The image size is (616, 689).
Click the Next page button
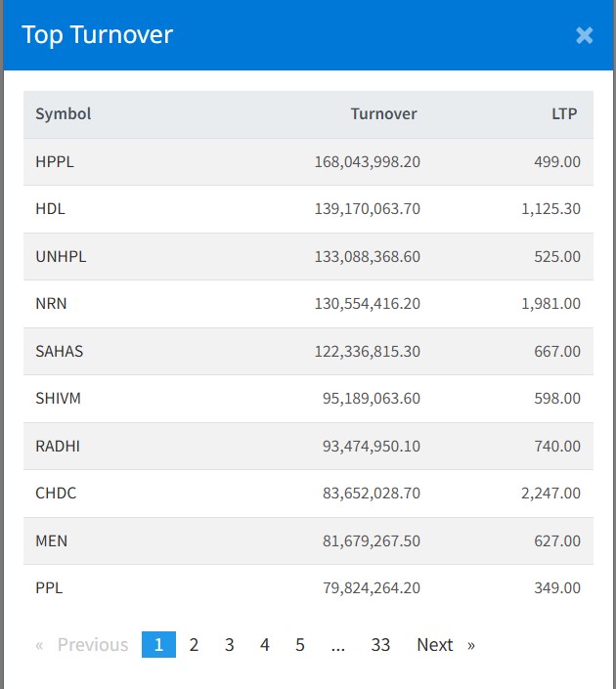[445, 645]
